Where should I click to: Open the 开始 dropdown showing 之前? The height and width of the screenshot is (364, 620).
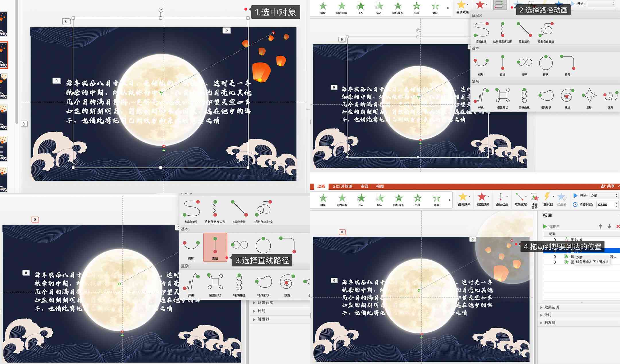(x=604, y=196)
